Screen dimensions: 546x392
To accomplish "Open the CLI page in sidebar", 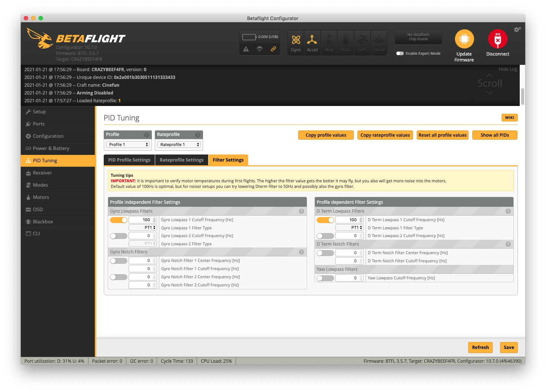I will click(58, 234).
